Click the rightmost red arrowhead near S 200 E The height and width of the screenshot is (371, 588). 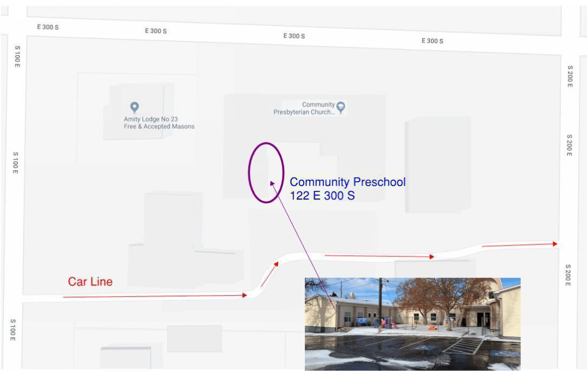pyautogui.click(x=554, y=244)
